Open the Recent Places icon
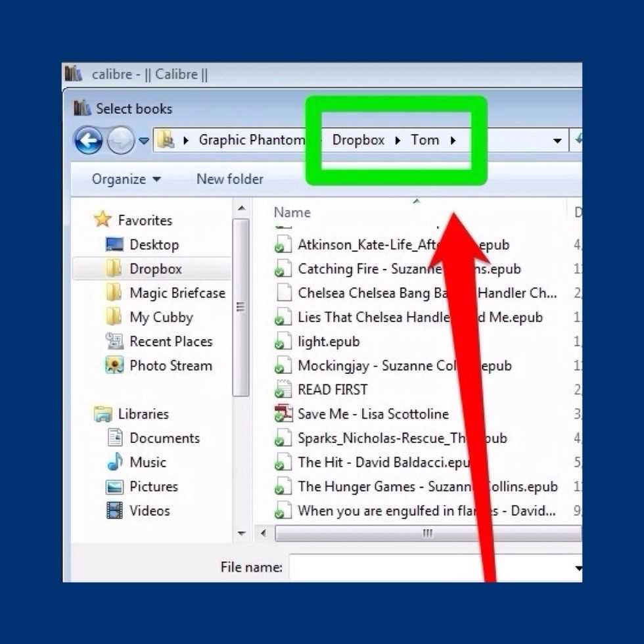644x644 pixels. coord(114,341)
